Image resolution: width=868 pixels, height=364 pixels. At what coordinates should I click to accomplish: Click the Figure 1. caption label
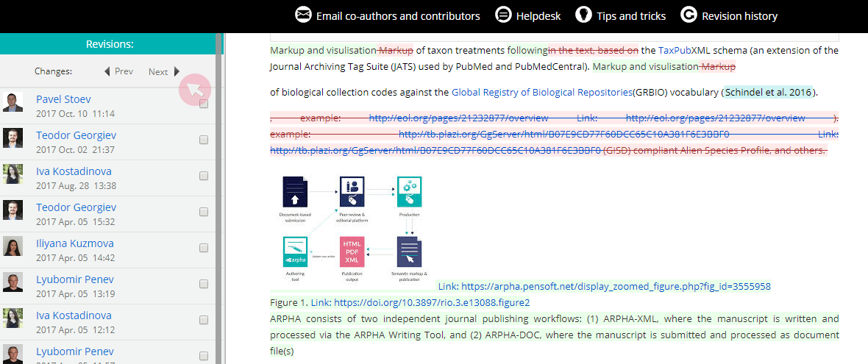[289, 303]
